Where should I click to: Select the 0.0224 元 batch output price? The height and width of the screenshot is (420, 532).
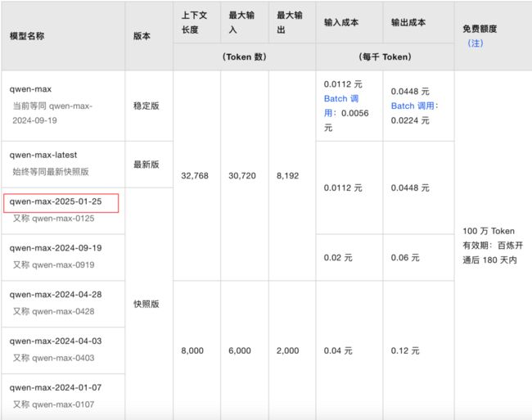pos(410,120)
